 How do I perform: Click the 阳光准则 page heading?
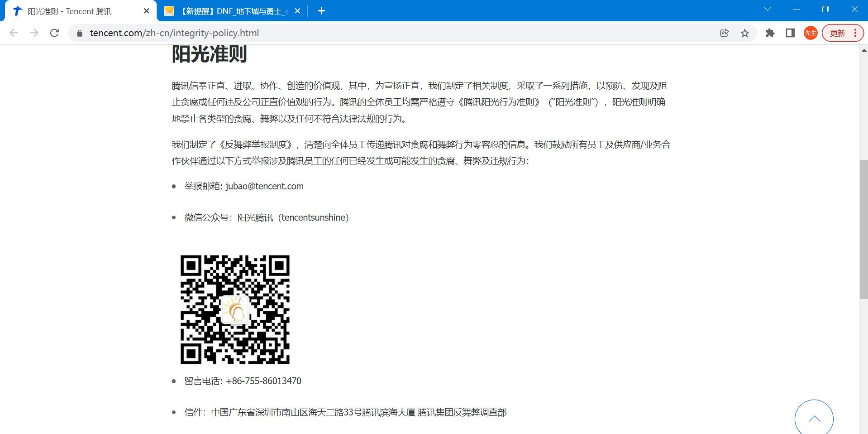pyautogui.click(x=209, y=54)
